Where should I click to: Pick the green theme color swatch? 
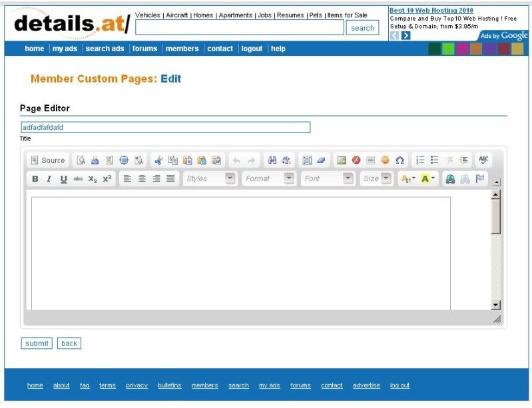click(x=448, y=49)
